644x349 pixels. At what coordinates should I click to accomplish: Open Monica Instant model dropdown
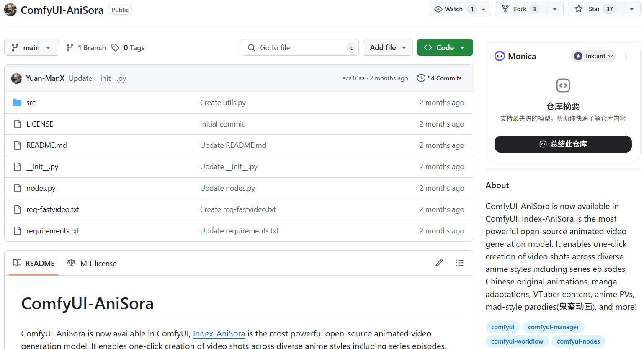(x=594, y=56)
